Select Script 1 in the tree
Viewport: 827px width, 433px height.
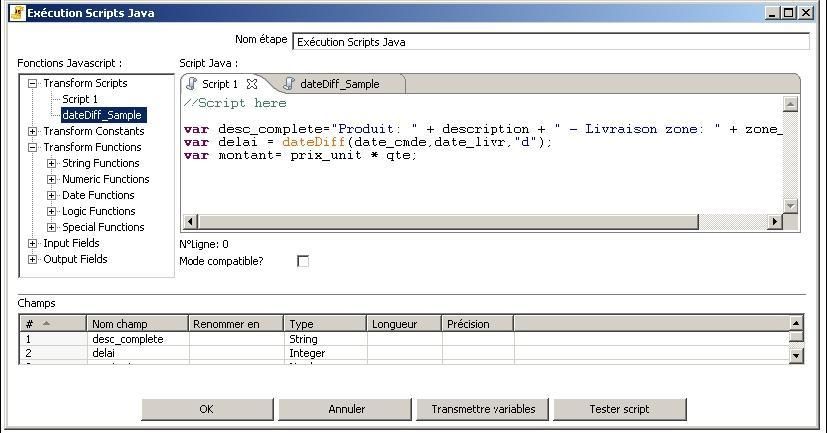pos(80,99)
